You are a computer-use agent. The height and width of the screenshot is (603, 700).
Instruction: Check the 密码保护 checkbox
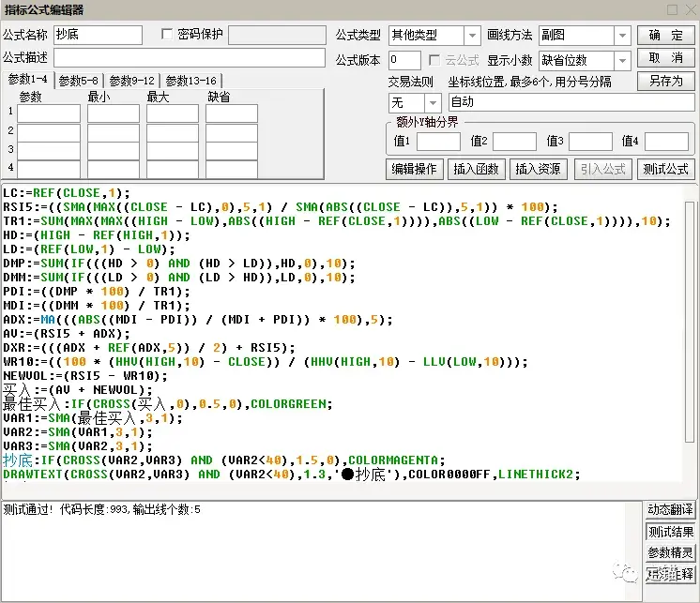(167, 35)
